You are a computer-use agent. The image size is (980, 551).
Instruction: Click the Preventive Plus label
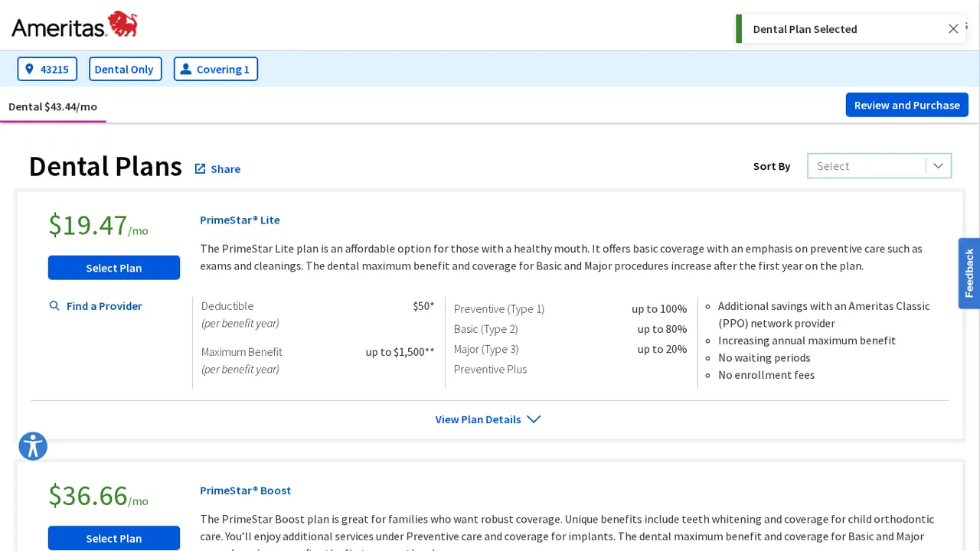(x=491, y=369)
